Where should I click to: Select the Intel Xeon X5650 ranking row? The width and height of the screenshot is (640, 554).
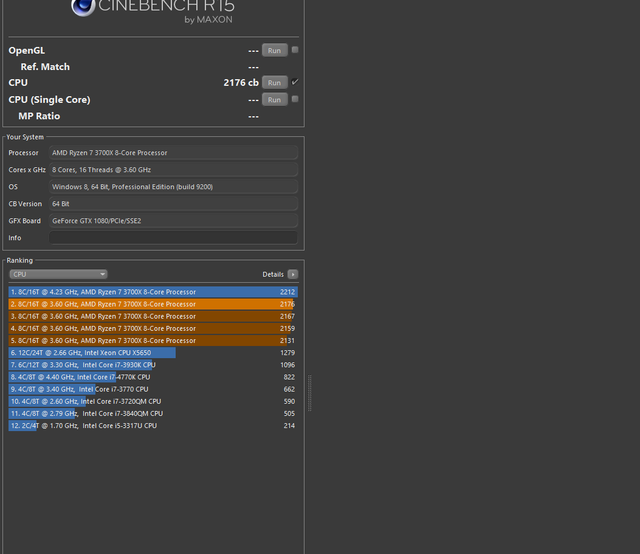(153, 353)
